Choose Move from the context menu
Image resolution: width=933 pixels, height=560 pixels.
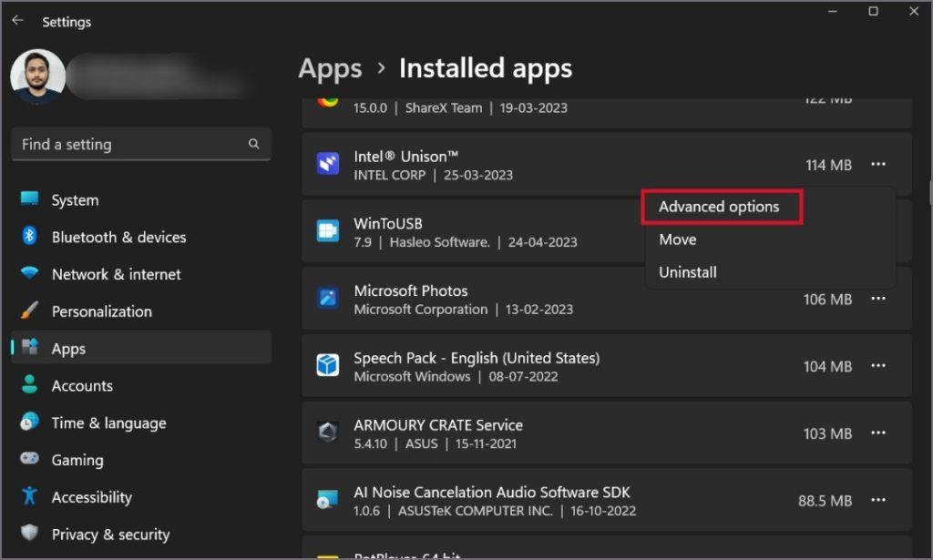(x=678, y=239)
